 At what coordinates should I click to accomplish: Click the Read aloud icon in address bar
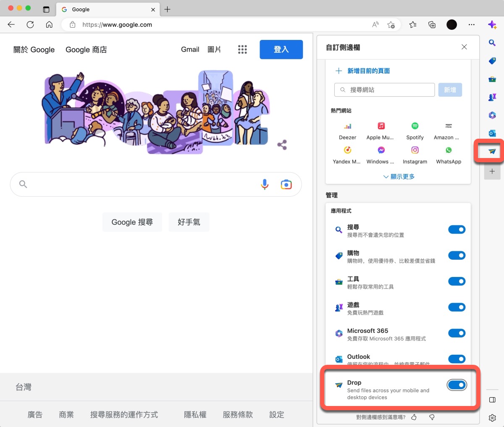[x=375, y=25]
